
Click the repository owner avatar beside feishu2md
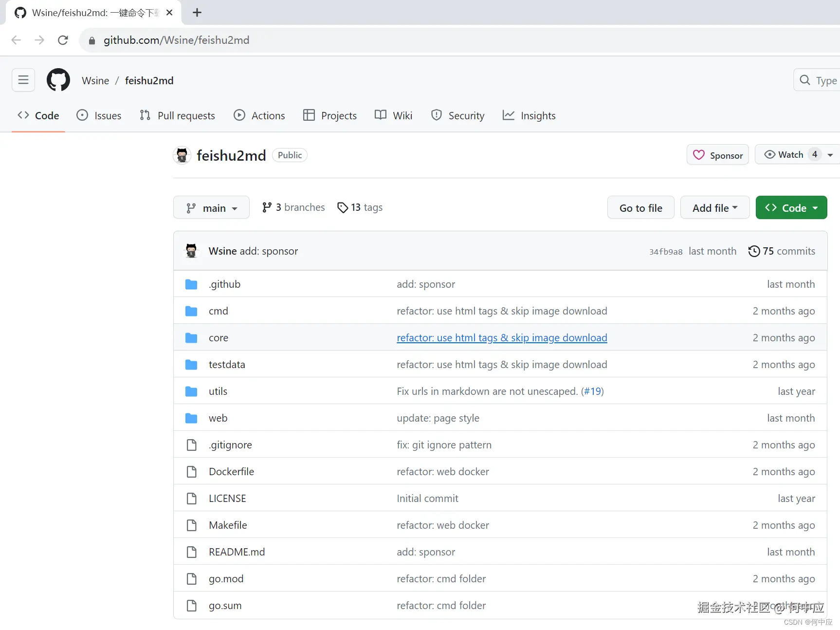tap(182, 155)
